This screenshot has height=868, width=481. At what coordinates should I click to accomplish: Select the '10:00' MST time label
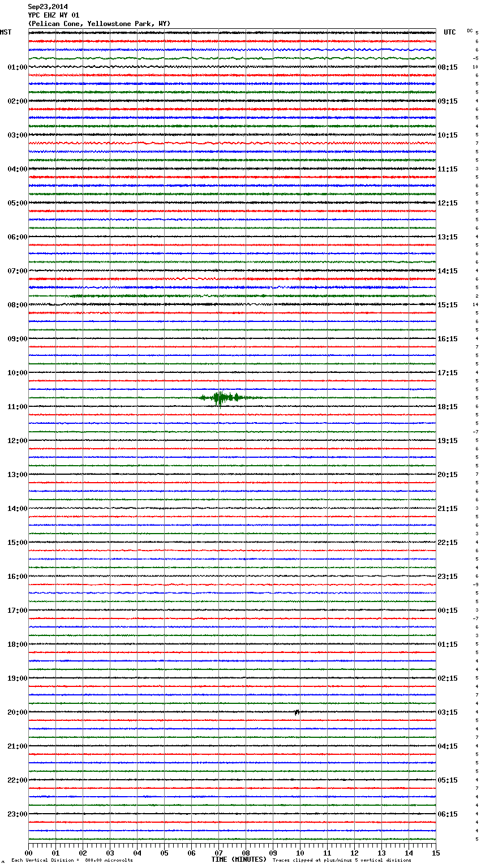point(18,373)
